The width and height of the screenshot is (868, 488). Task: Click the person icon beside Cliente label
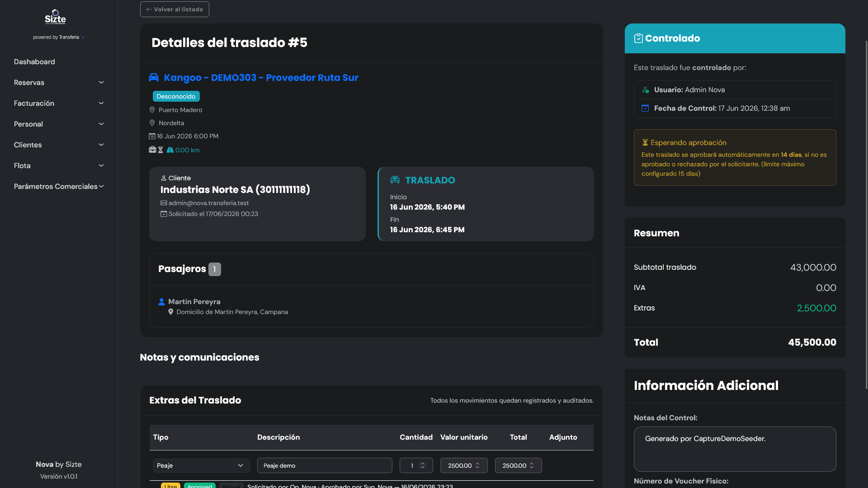coord(164,178)
